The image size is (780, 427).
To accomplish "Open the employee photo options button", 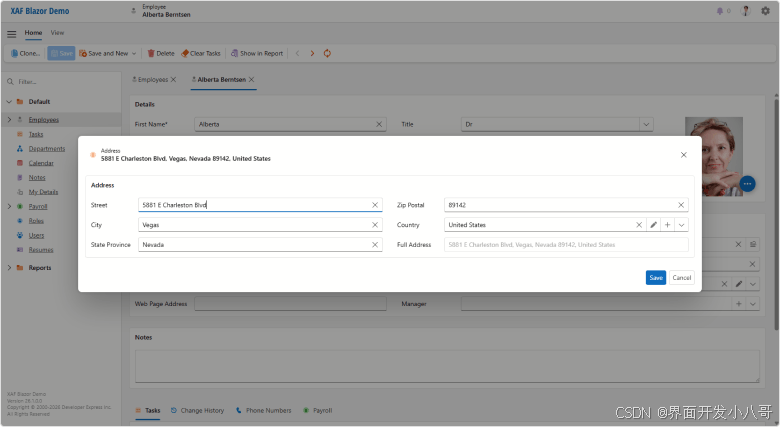I will tap(747, 184).
